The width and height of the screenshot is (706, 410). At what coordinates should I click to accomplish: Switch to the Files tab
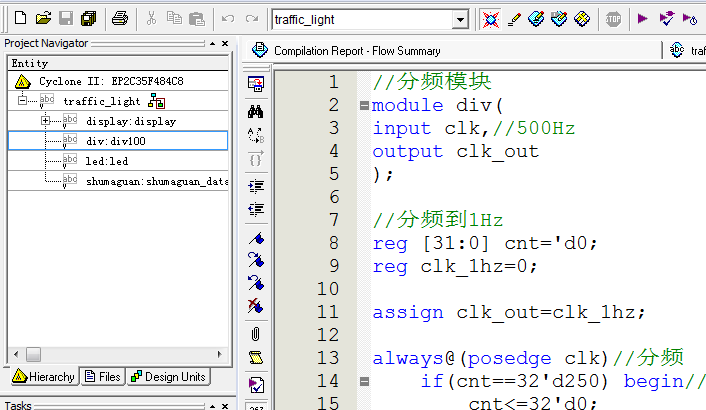[103, 377]
